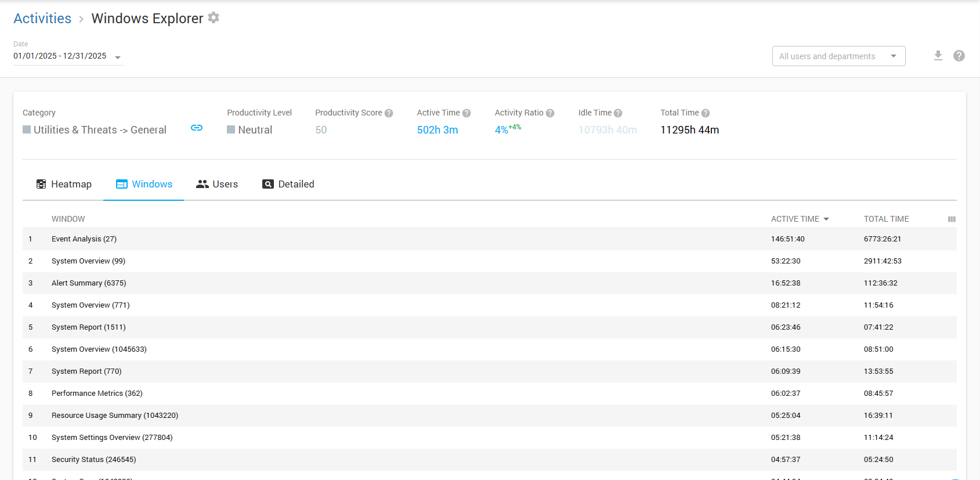Switch to the Users tab

[217, 184]
